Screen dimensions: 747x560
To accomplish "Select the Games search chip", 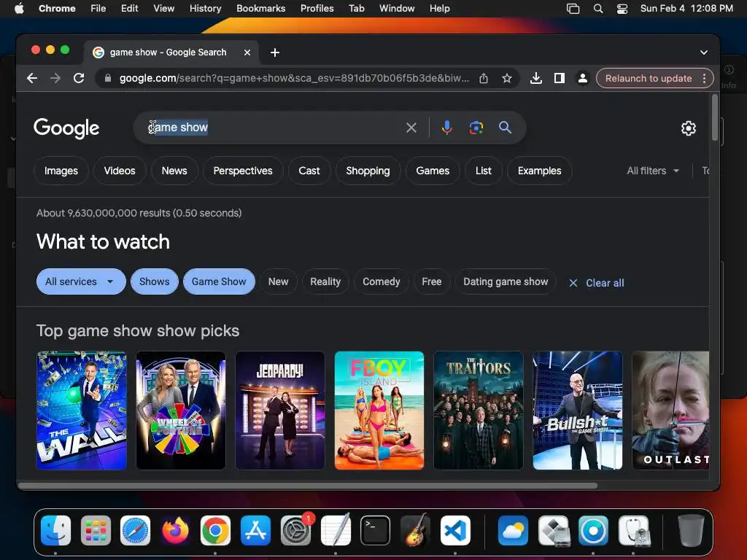I will pyautogui.click(x=433, y=171).
